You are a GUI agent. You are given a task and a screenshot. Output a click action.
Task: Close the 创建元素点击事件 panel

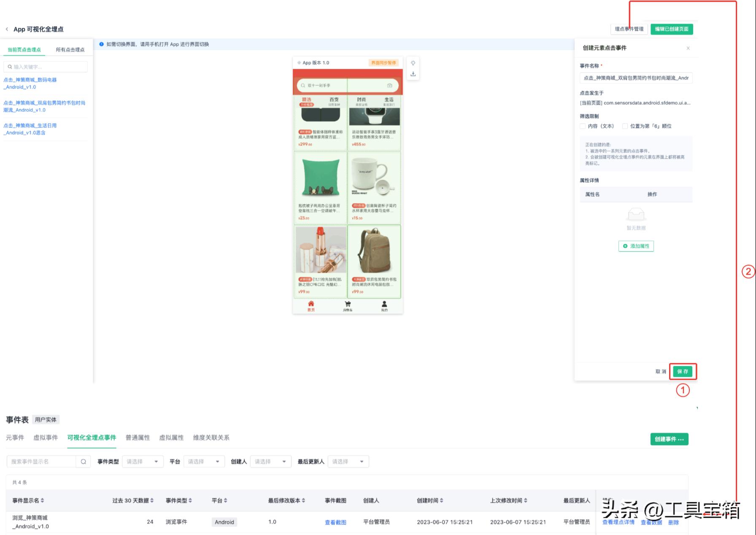(x=688, y=48)
